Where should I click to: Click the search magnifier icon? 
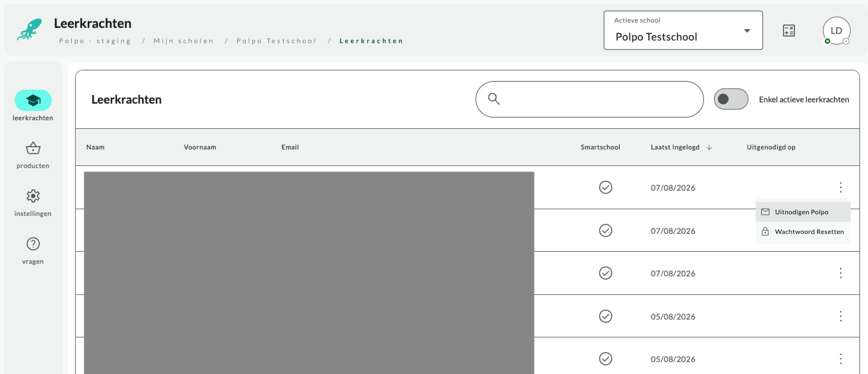(494, 99)
